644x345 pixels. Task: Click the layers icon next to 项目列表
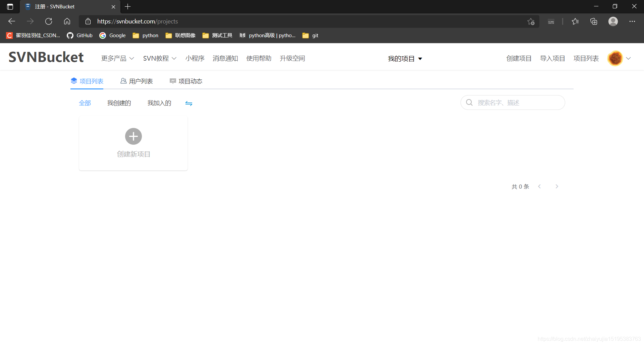pos(73,80)
